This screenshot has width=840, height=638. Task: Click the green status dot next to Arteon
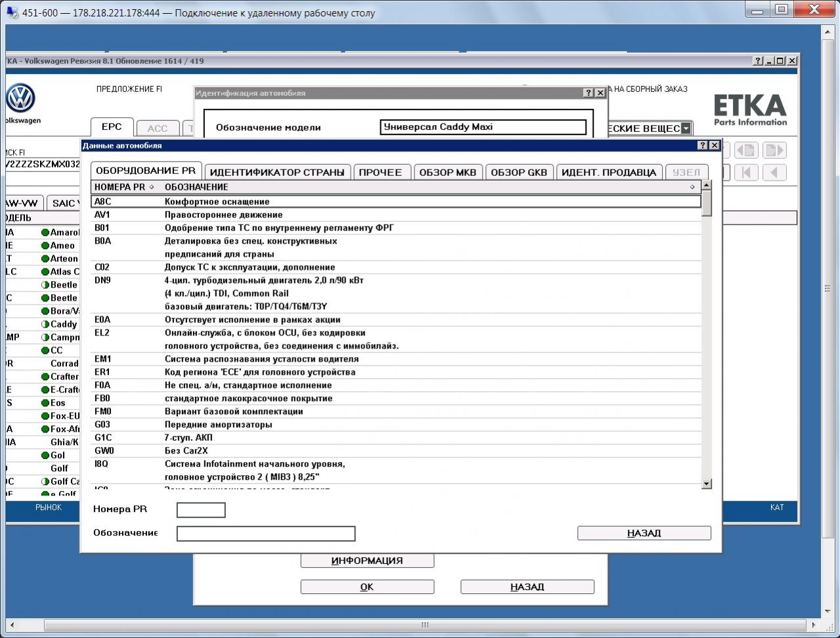click(45, 259)
